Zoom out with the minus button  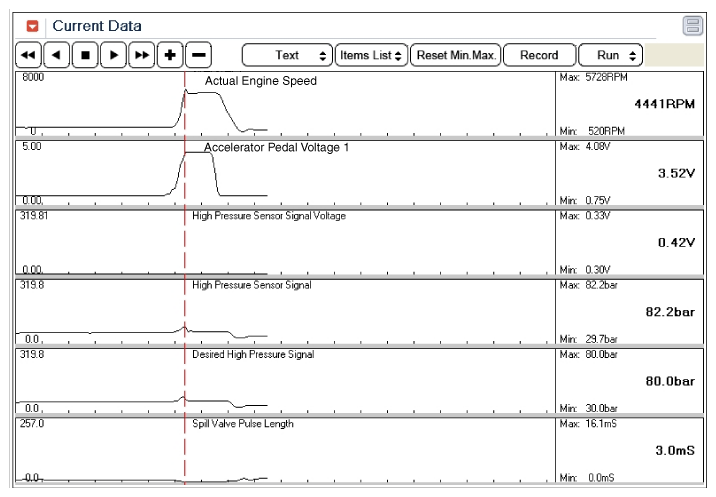tap(198, 55)
